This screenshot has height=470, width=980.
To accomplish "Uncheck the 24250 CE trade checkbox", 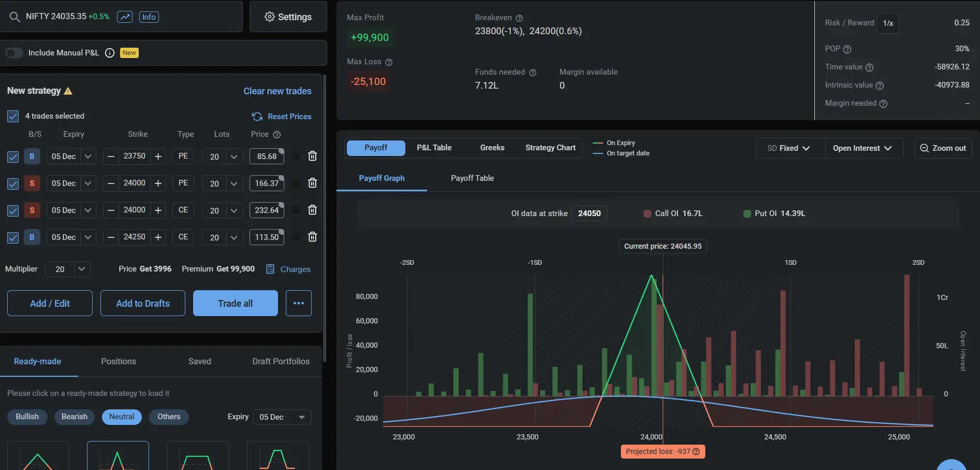I will [x=13, y=237].
